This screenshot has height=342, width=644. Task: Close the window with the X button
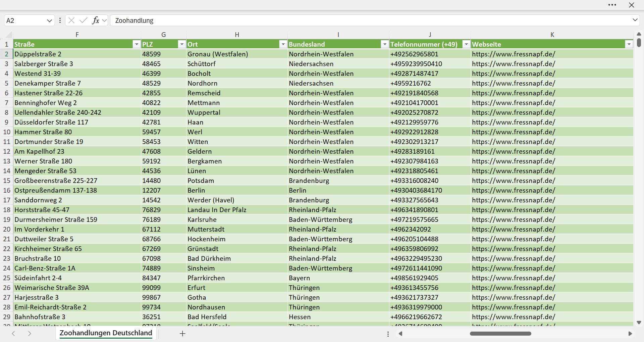[632, 5]
